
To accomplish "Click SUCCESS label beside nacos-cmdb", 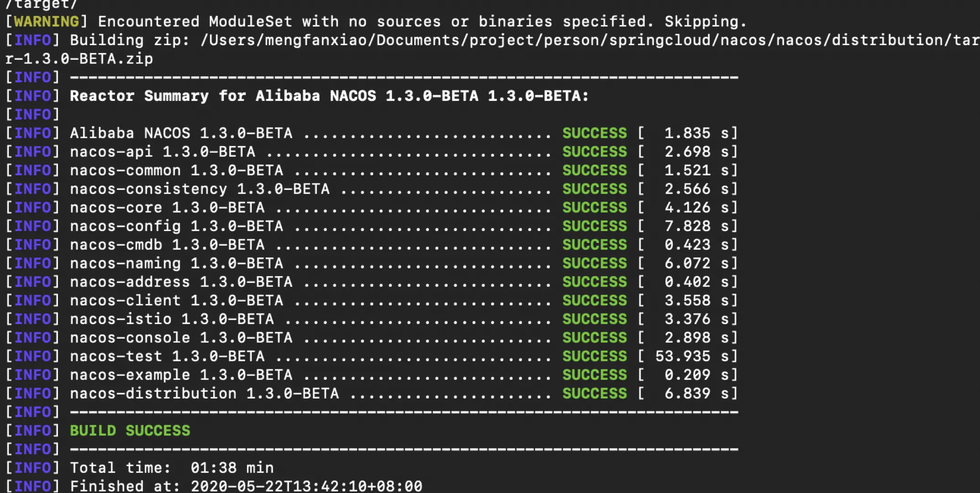I will [595, 245].
